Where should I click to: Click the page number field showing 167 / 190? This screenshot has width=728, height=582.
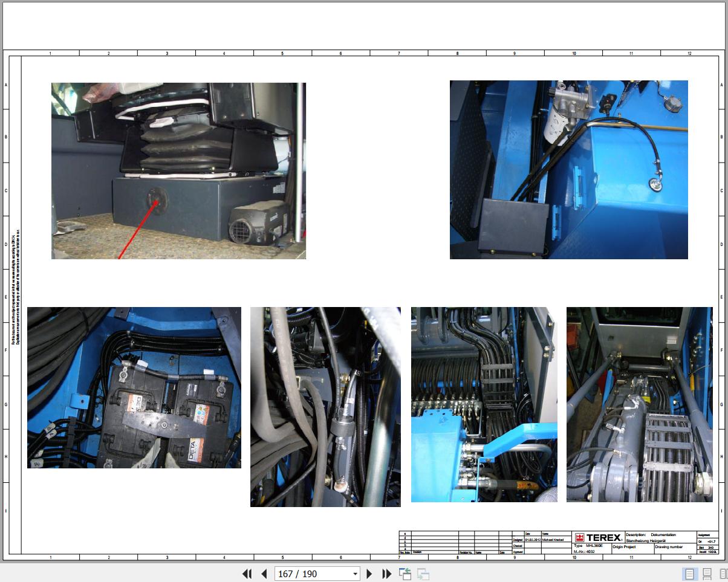(x=311, y=574)
